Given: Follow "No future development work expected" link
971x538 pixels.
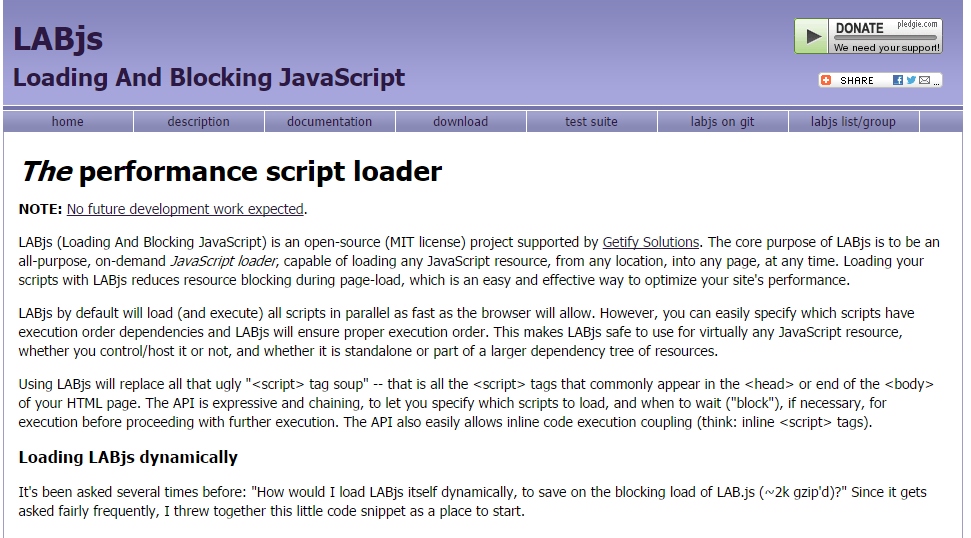Looking at the screenshot, I should (185, 209).
